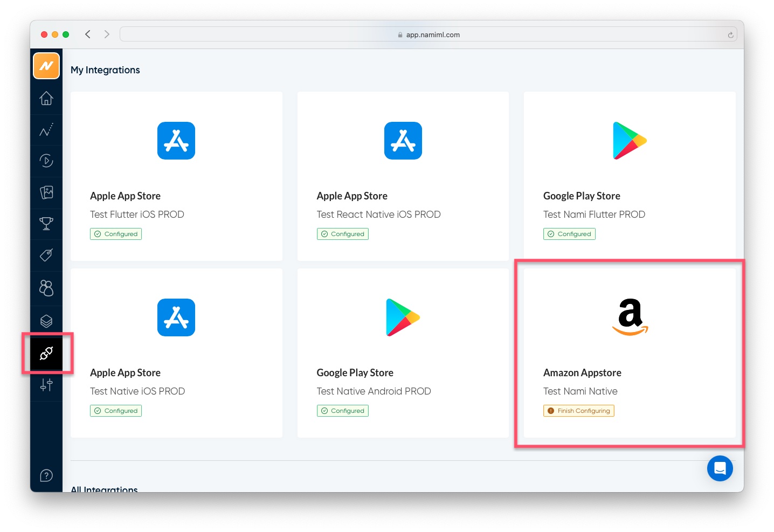Open the chat messenger bubble
Image resolution: width=774 pixels, height=532 pixels.
coord(720,468)
